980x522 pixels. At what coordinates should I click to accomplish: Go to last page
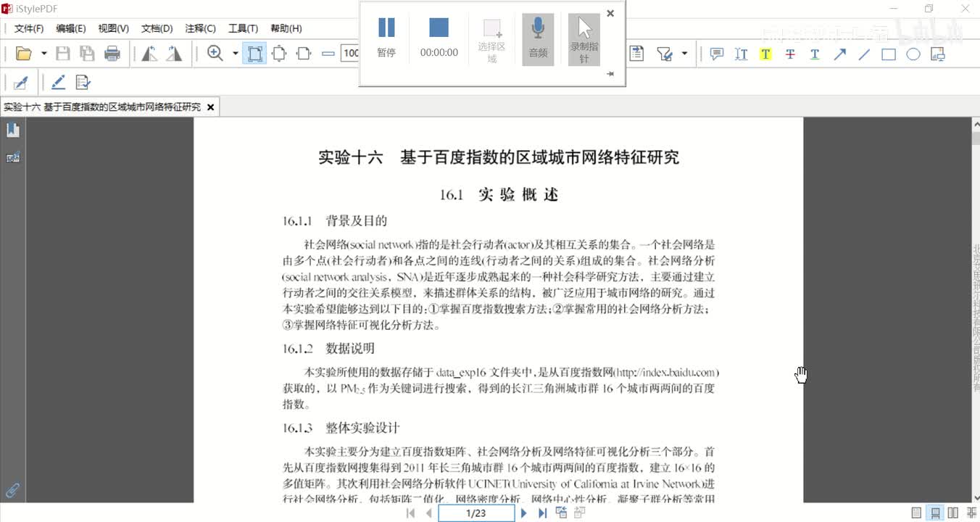click(x=542, y=513)
